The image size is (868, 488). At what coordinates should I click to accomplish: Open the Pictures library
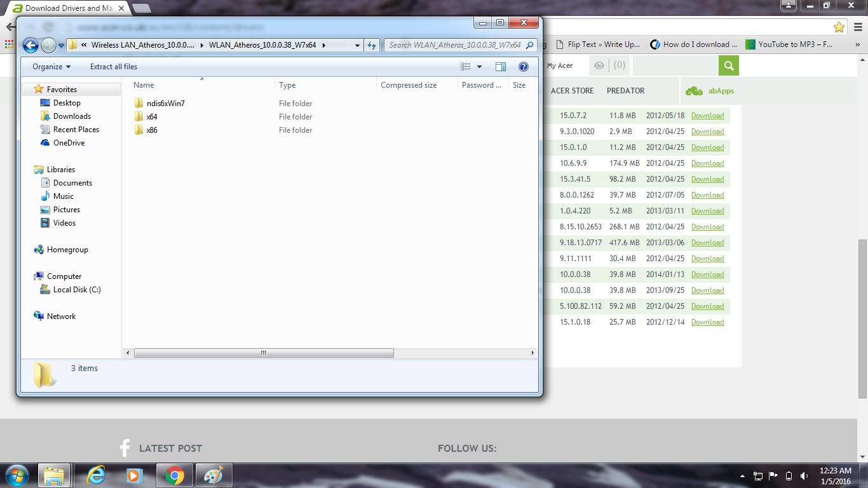(67, 210)
